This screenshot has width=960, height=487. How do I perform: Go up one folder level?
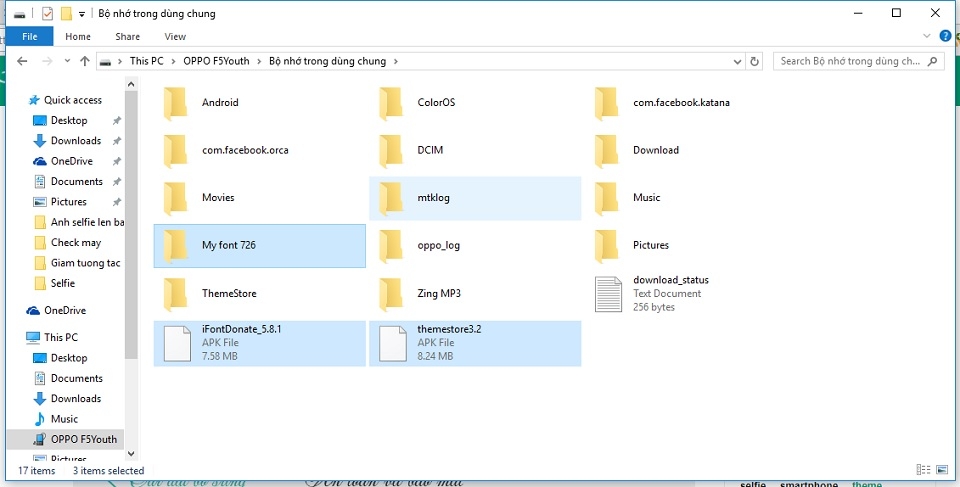click(85, 61)
